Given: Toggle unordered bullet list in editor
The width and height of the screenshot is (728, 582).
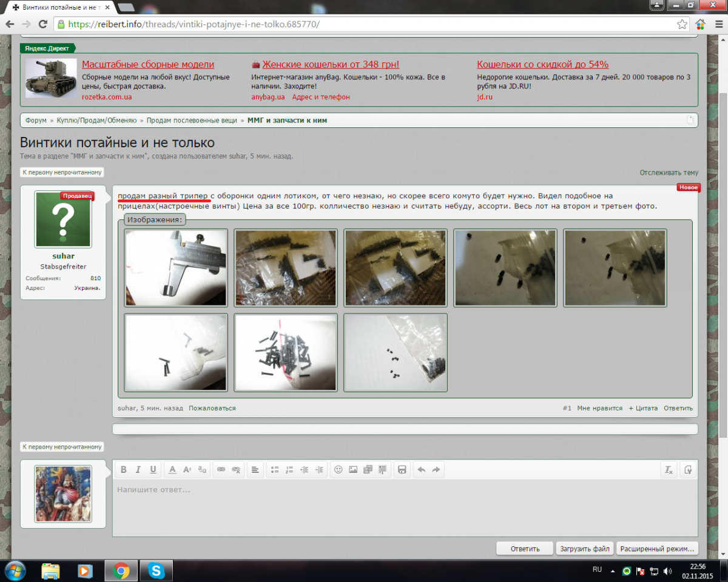Looking at the screenshot, I should tap(275, 469).
